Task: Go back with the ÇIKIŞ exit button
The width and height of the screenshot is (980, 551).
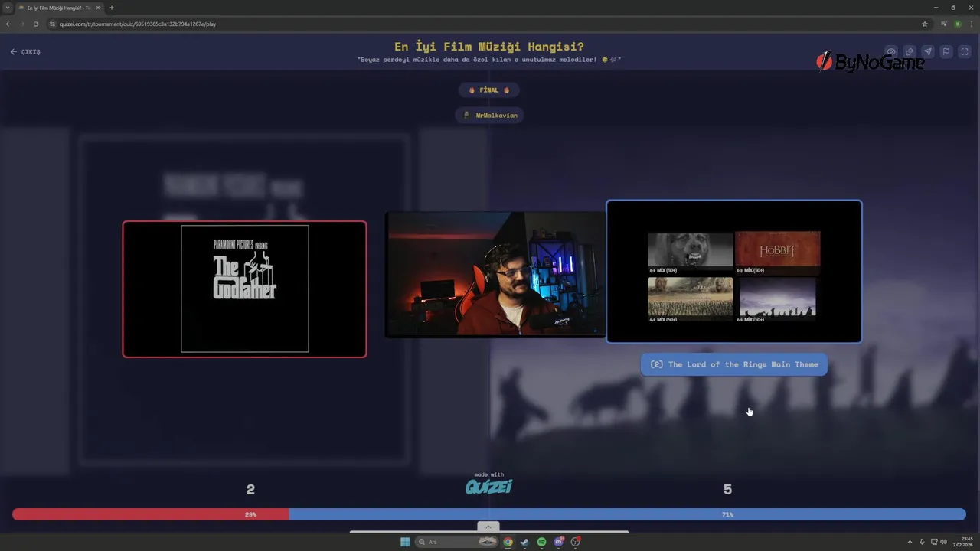Action: pyautogui.click(x=25, y=51)
